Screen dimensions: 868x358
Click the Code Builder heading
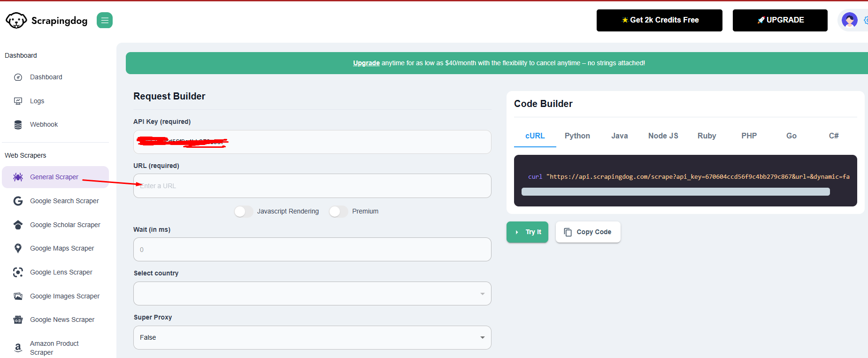[543, 104]
